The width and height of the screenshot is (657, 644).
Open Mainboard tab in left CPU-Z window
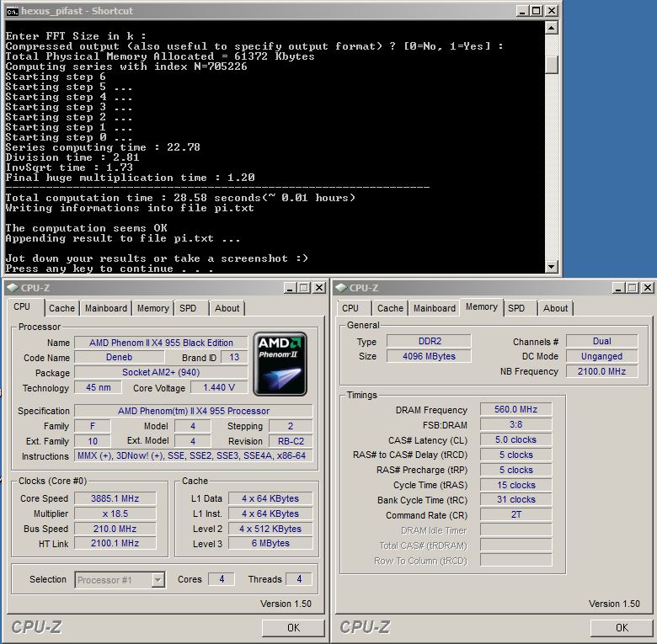(106, 308)
